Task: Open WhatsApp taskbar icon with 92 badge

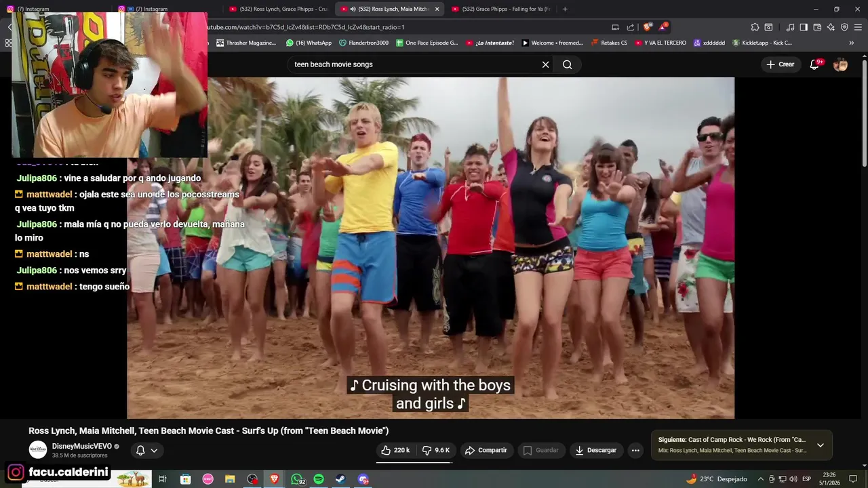Action: 297,479
